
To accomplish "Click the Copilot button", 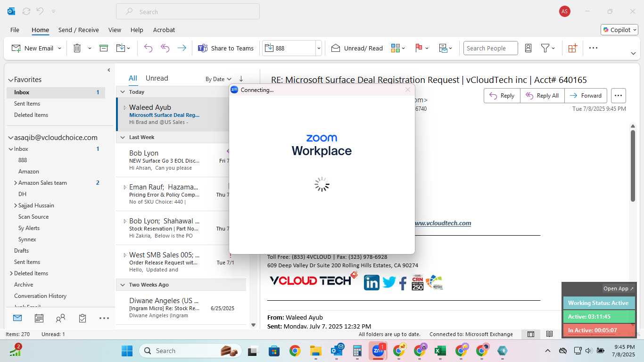I will pos(619,30).
